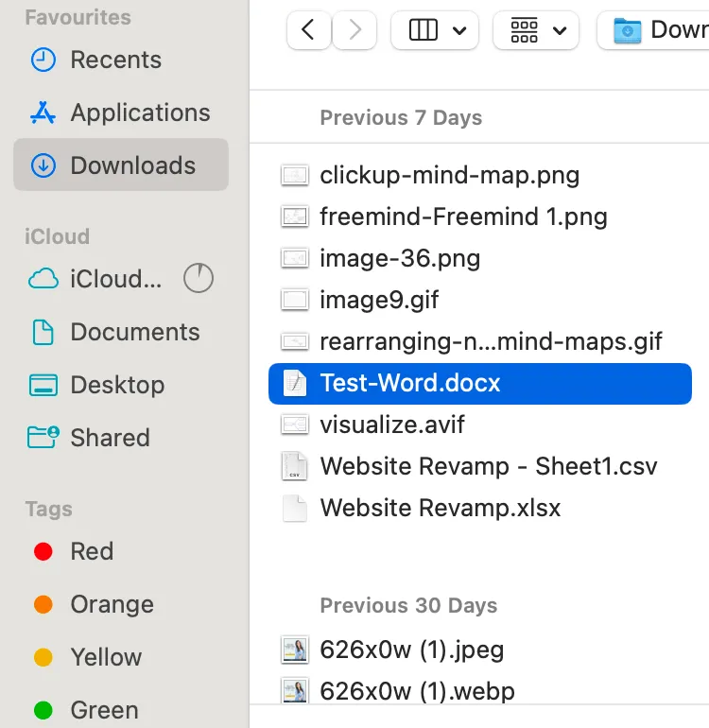This screenshot has width=709, height=728.
Task: Open iCloud Drive in the sidebar
Action: click(x=115, y=279)
